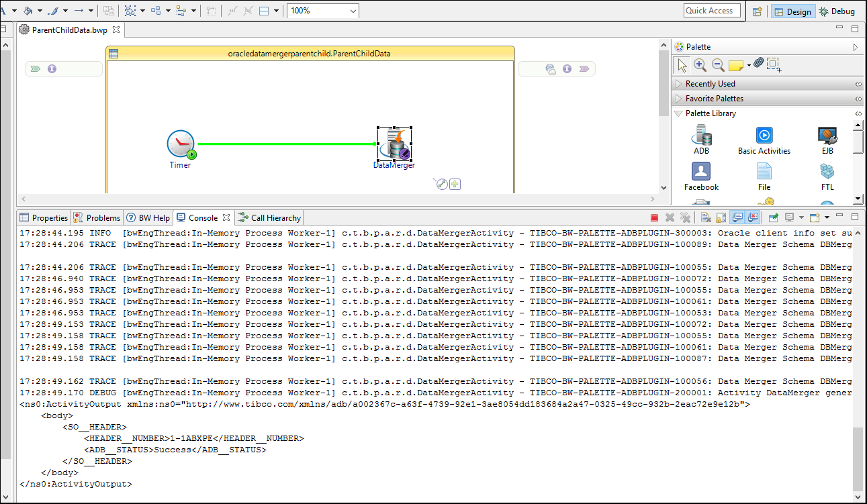Click the Timer activity in the process
Viewport: 867px width, 504px height.
coord(181,144)
